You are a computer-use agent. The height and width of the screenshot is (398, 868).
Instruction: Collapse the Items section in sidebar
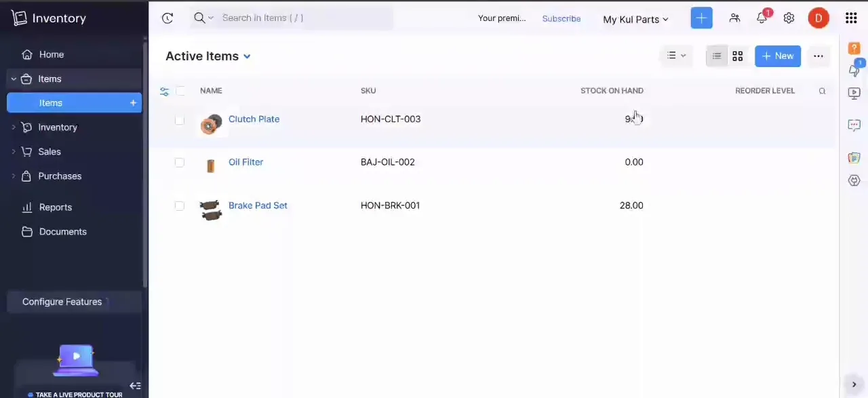pyautogui.click(x=14, y=79)
